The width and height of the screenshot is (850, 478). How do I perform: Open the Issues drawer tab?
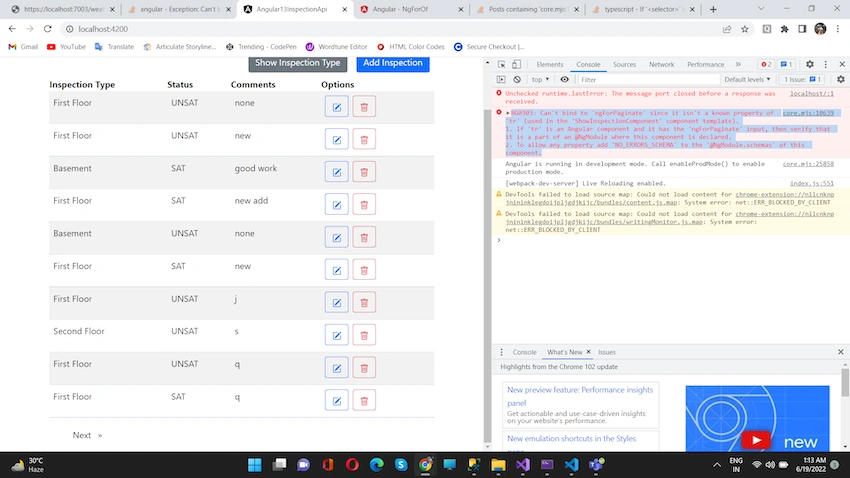[x=607, y=352]
